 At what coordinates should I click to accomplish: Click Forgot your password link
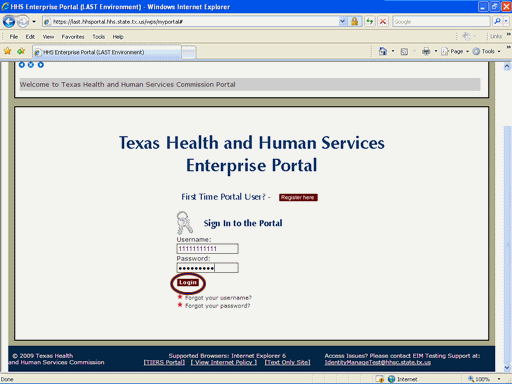(217, 306)
